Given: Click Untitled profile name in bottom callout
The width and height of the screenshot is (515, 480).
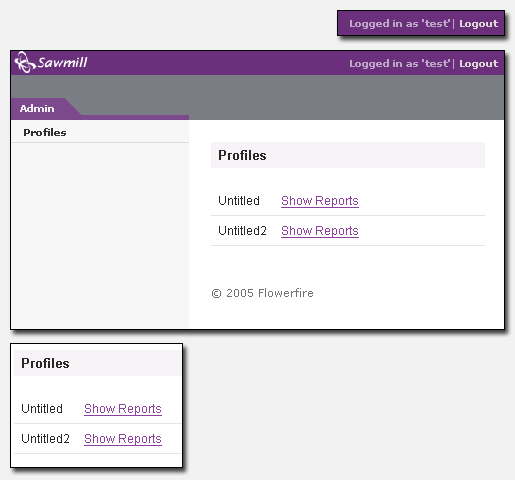Looking at the screenshot, I should point(42,409).
